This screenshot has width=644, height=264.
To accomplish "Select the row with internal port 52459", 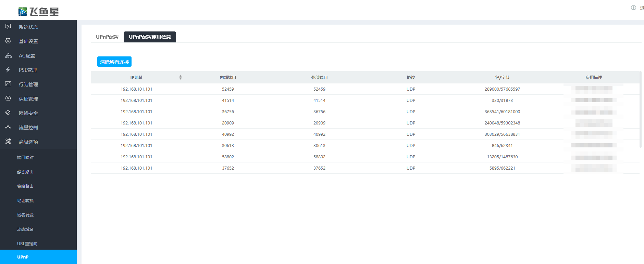I will click(228, 89).
